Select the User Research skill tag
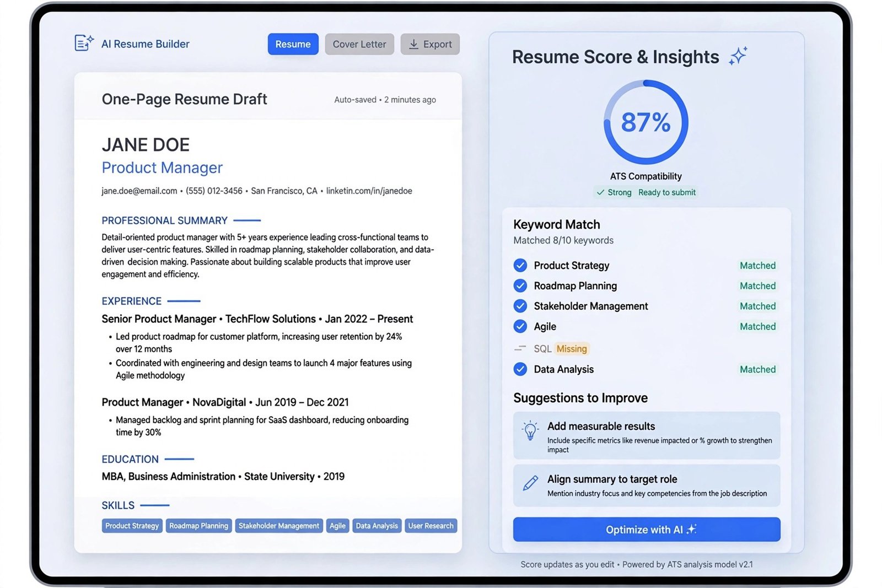Image resolution: width=882 pixels, height=588 pixels. click(x=431, y=526)
